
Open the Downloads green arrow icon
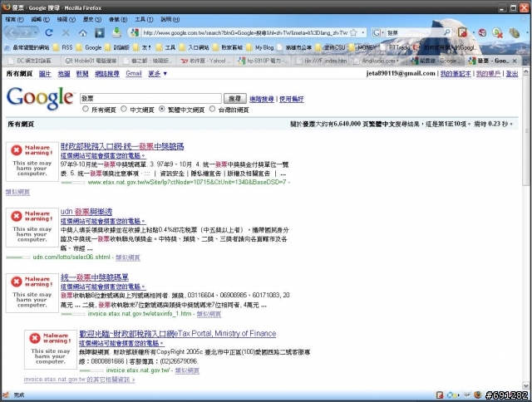tap(116, 32)
